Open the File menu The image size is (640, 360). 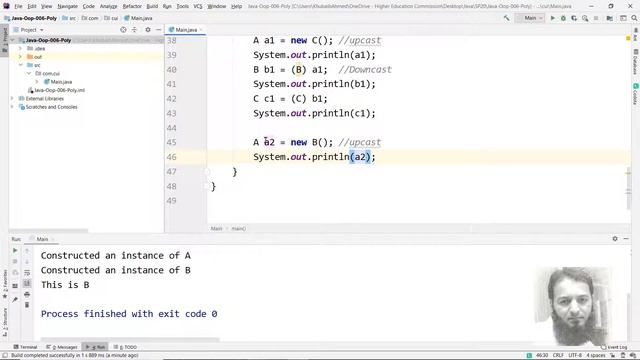[18, 6]
